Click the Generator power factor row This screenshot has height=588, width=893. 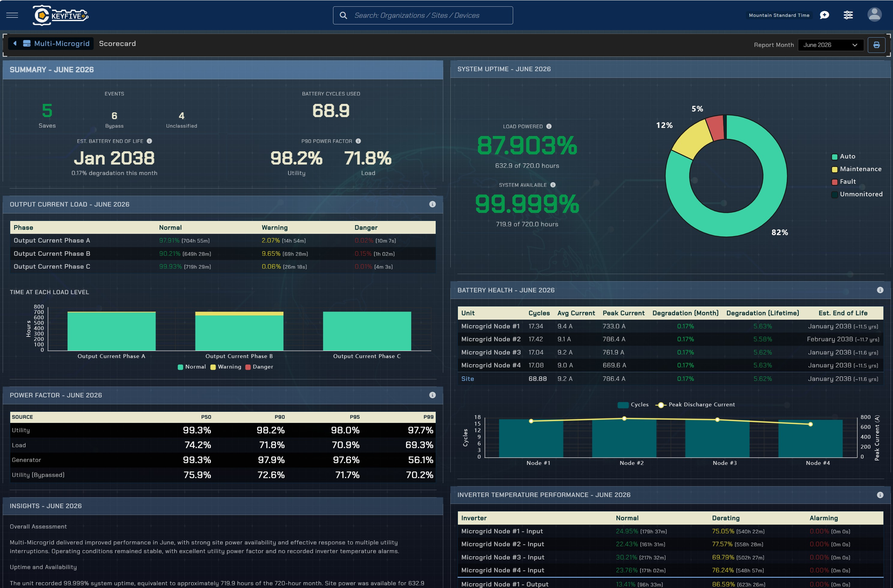[223, 460]
